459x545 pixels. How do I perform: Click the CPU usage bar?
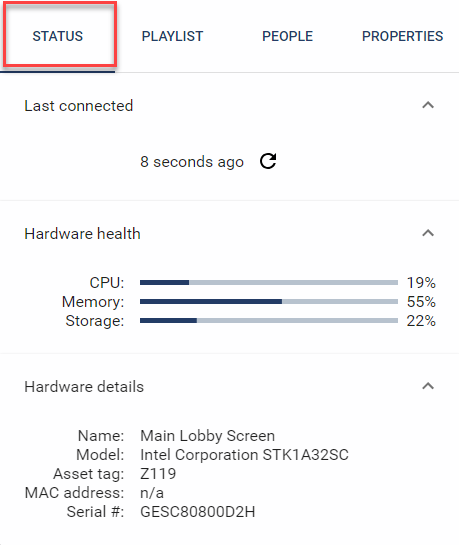[x=269, y=283]
